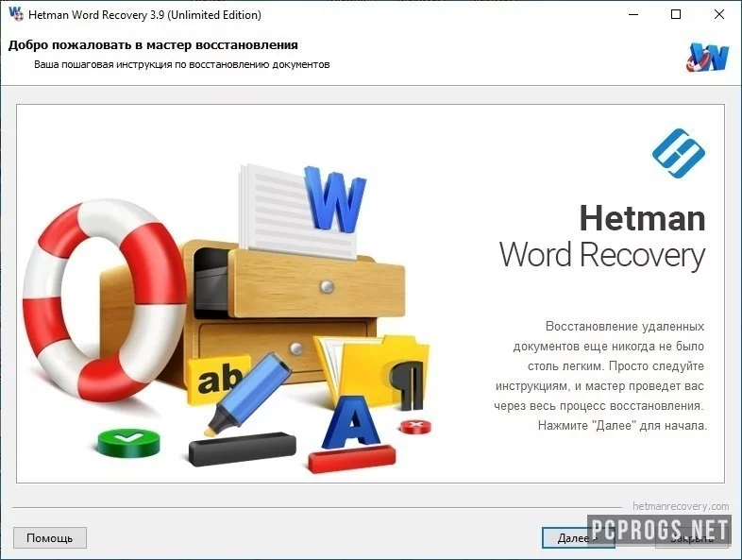Open the hetmanrecovery.com link
The height and width of the screenshot is (560, 742).
pos(681,506)
